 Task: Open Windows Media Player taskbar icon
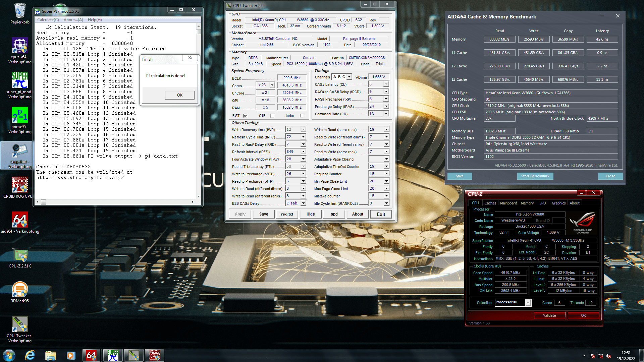[x=71, y=355]
